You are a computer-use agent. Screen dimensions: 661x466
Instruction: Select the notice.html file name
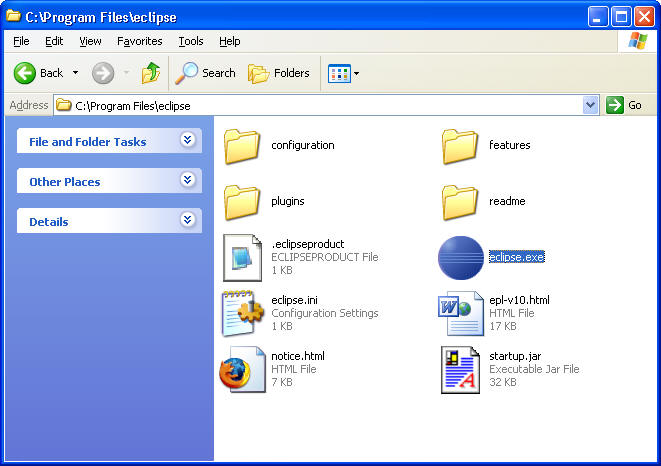point(298,356)
